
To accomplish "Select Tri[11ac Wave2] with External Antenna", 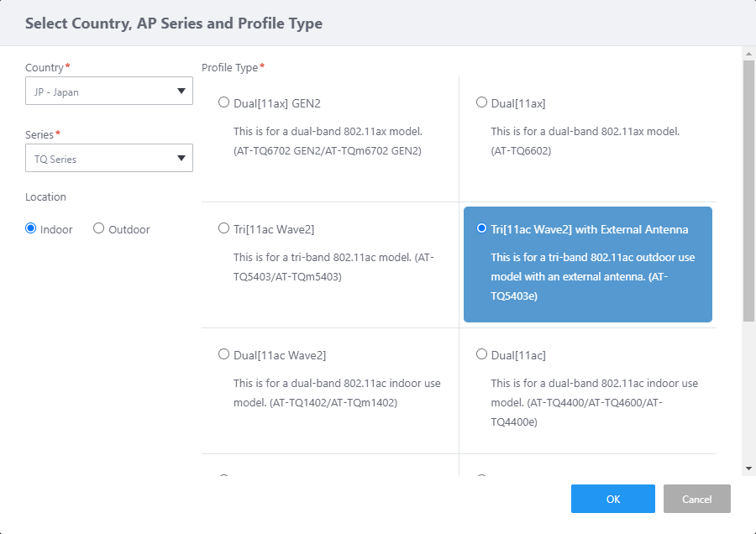I will pyautogui.click(x=481, y=228).
